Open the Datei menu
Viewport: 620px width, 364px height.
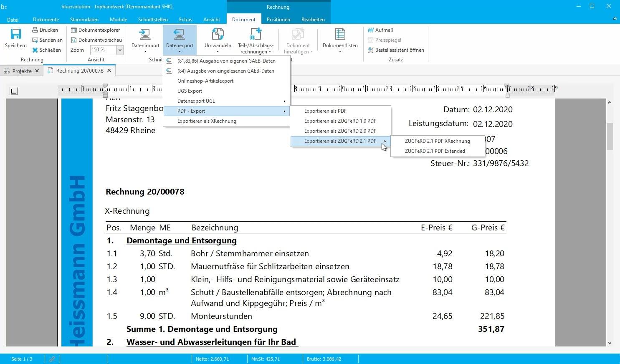[13, 20]
